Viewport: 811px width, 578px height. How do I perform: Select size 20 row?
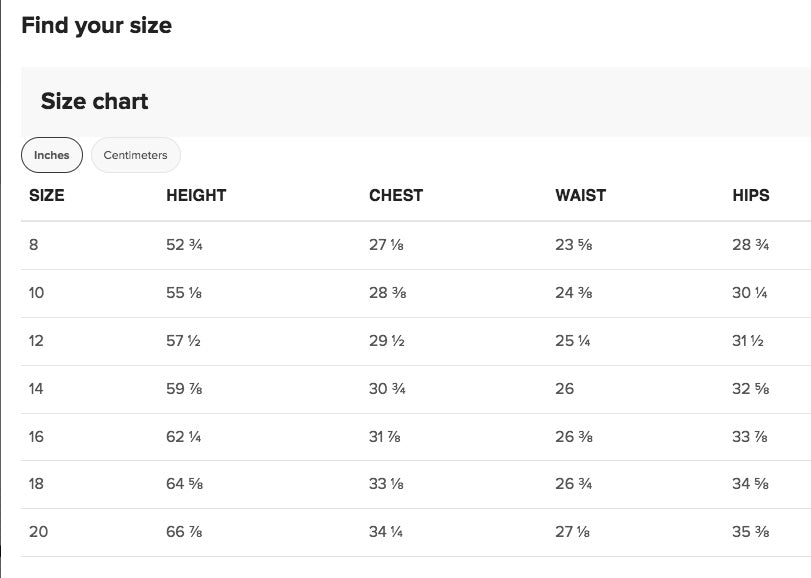[x=40, y=531]
